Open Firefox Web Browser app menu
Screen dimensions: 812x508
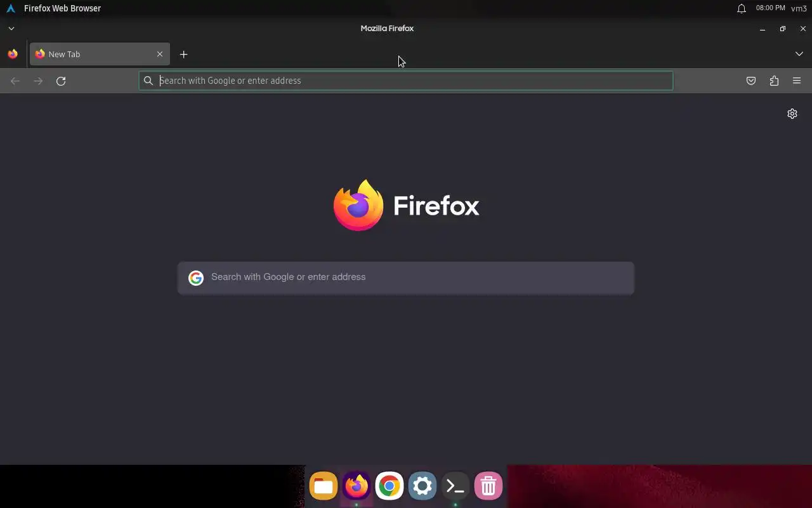pos(62,8)
